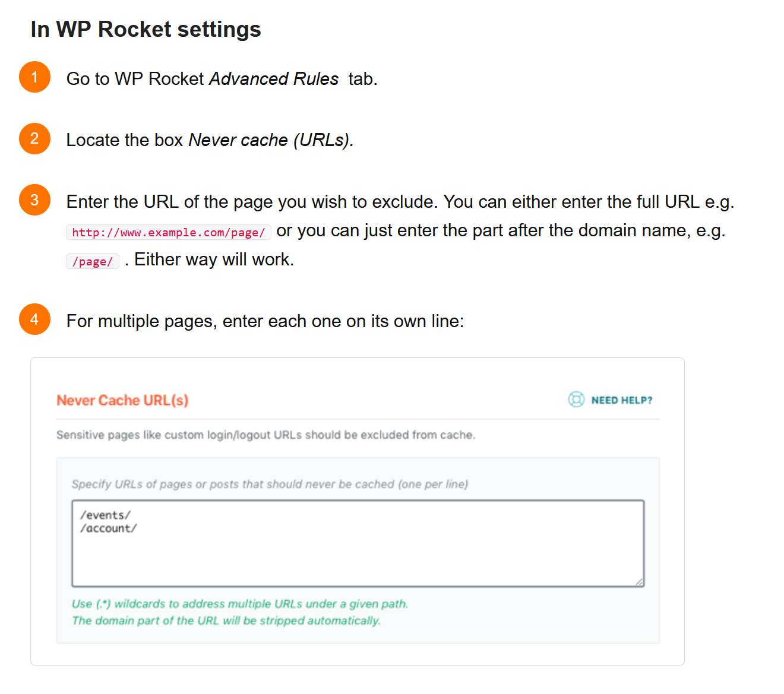Click the domain part stripped automatically hint

coord(226,620)
